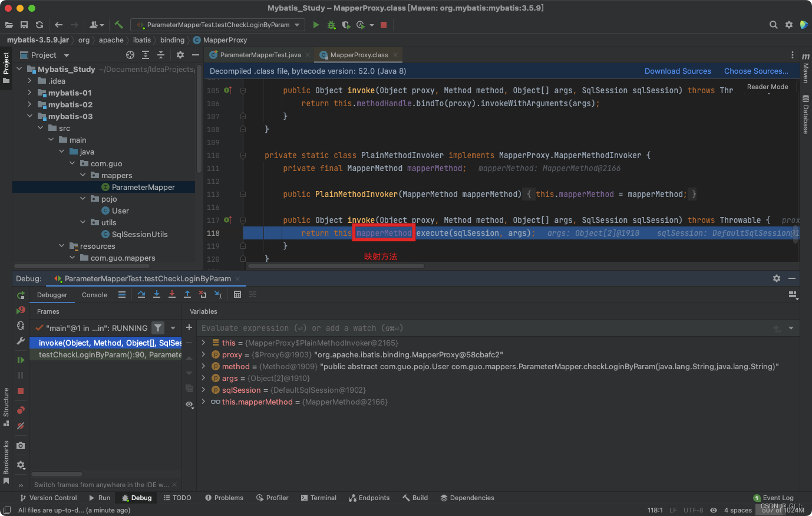812x516 pixels.
Task: Click Rerun debug session icon
Action: [x=21, y=295]
